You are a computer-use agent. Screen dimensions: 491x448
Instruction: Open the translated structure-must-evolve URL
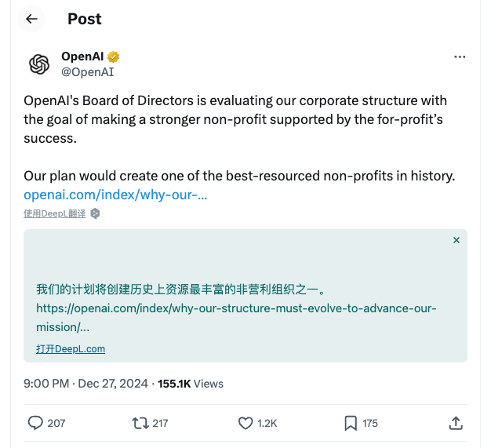(x=236, y=318)
